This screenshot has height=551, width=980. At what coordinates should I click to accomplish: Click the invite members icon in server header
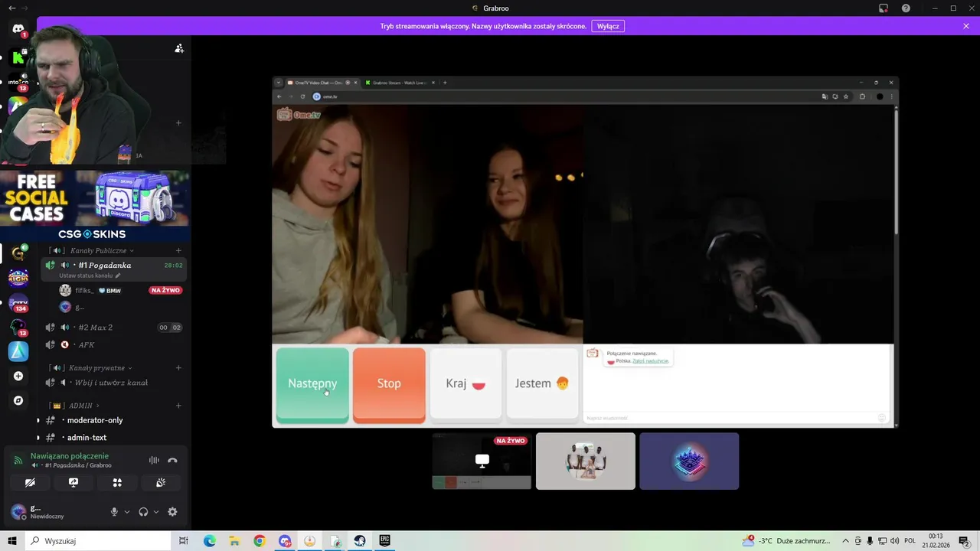coord(179,48)
